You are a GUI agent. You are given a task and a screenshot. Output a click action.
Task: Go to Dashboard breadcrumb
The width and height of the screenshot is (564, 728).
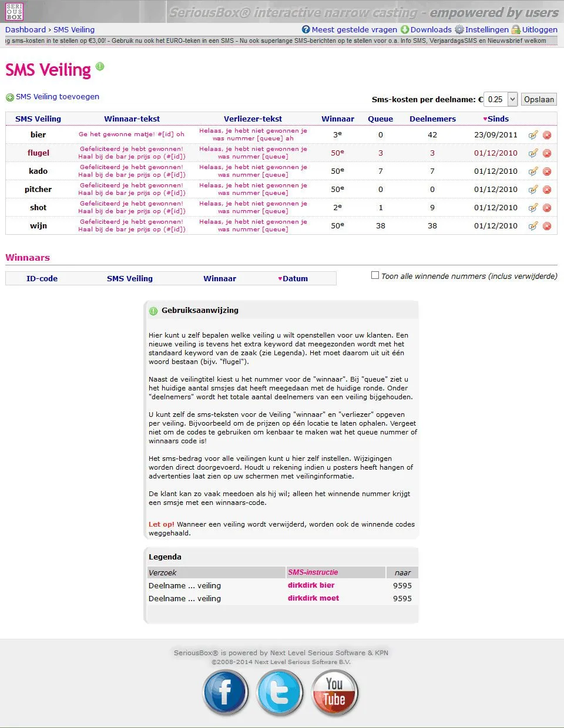click(x=25, y=29)
